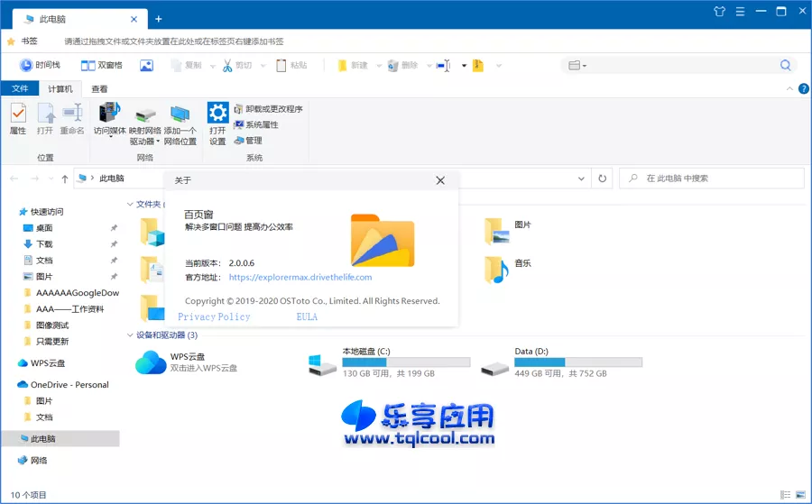Click the up-one-level arrow
Screen dimensions: 812x504
coord(65,179)
